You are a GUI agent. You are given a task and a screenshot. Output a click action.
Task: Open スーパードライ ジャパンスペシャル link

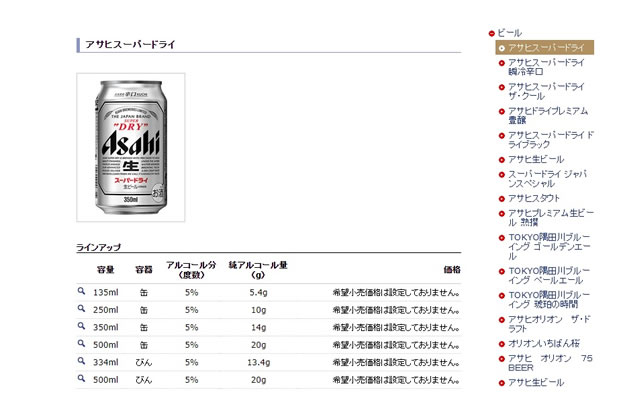tap(547, 179)
